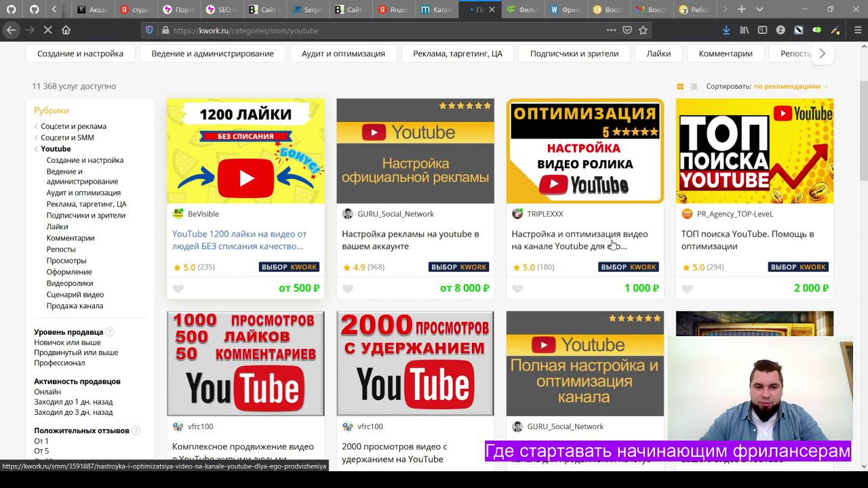The image size is (868, 488).
Task: Select the Лайки category chip
Action: tap(658, 54)
